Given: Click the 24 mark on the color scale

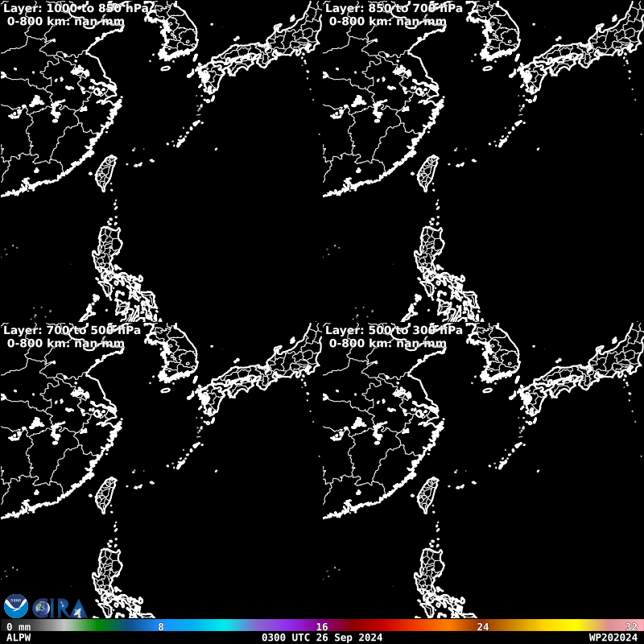Looking at the screenshot, I should coord(483,626).
